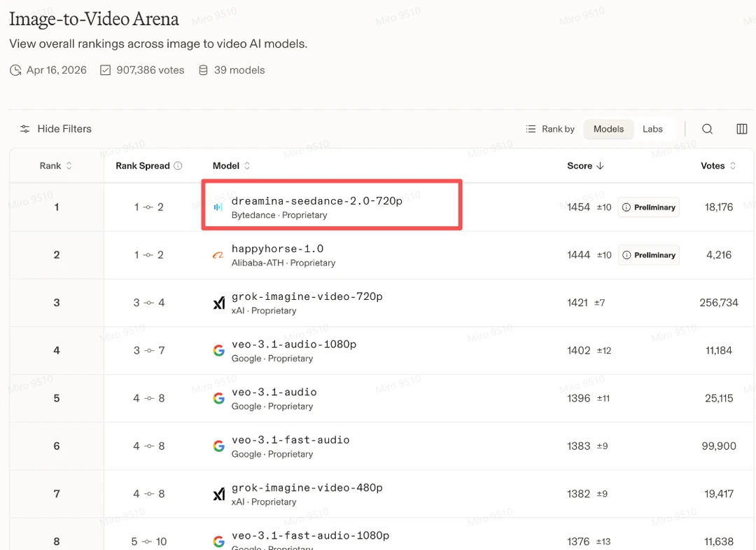Screen dimensions: 756x550
Task: Sort by the Rank column
Action: pos(55,166)
